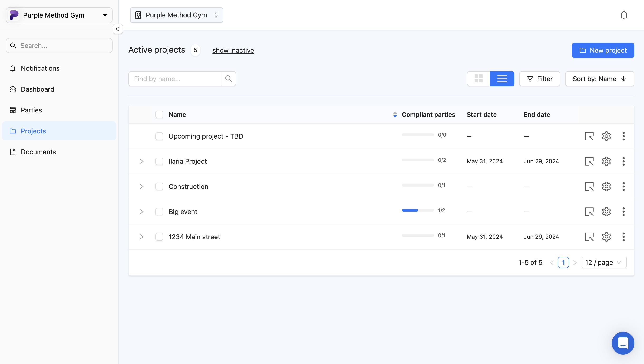Open settings gear for Ilaria Project
Viewport: 644px width, 364px height.
(x=606, y=161)
